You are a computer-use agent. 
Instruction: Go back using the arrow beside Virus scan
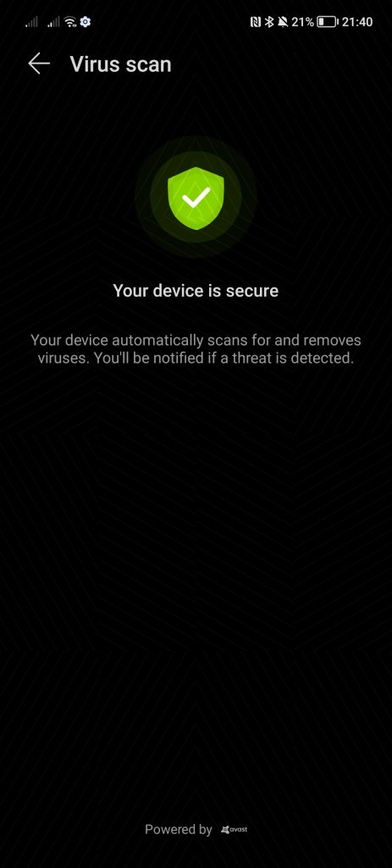39,64
